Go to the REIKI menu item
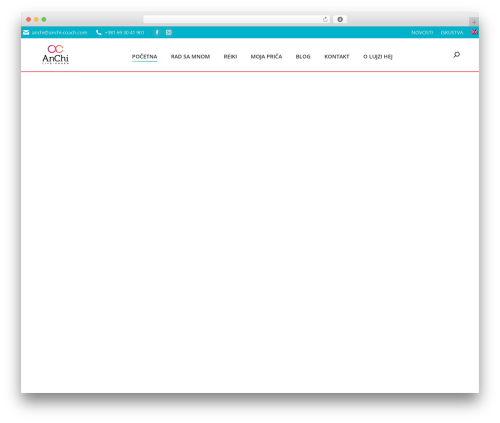Screen dimensions: 500x423 [x=230, y=57]
